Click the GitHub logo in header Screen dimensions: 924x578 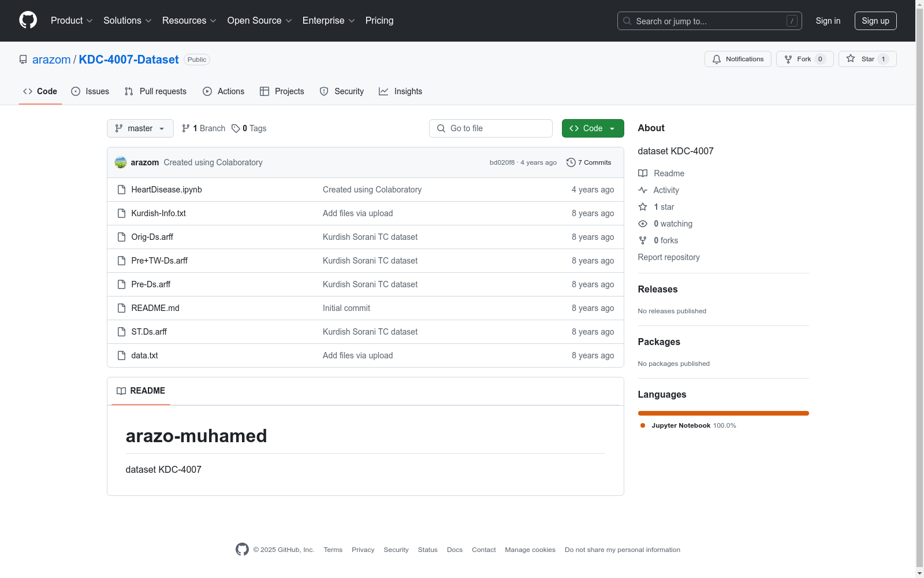28,20
